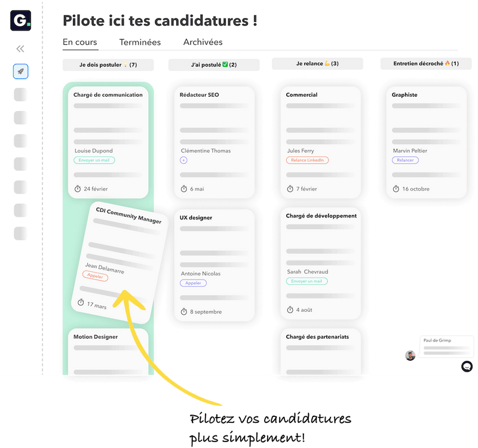This screenshot has height=448, width=478.
Task: Click Relancer tag on the Graphiste card
Action: coord(405,160)
